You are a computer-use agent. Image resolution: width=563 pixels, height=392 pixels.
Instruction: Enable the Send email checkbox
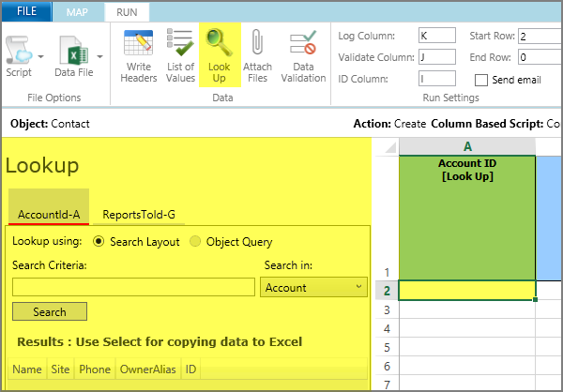tap(481, 80)
